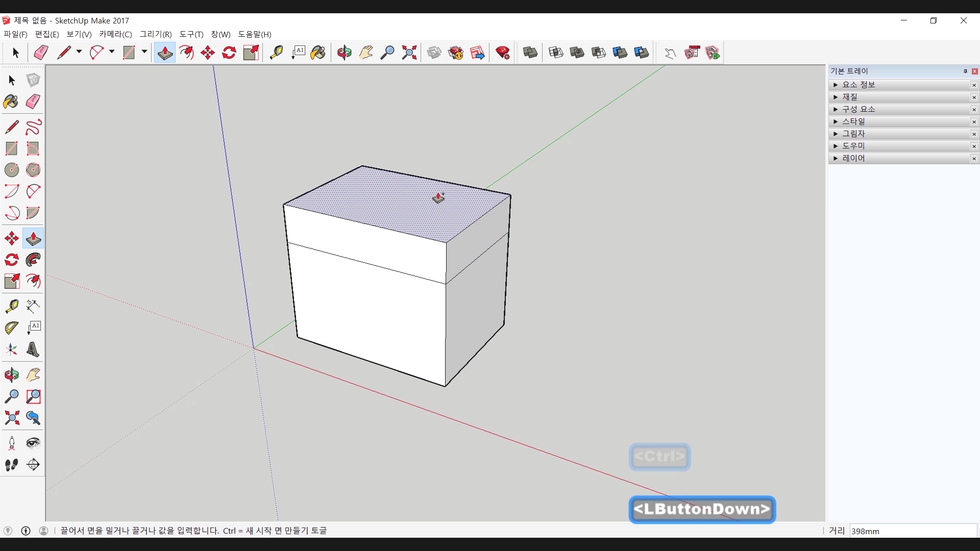
Task: Select the Orbit tool in left toolbar
Action: (11, 375)
